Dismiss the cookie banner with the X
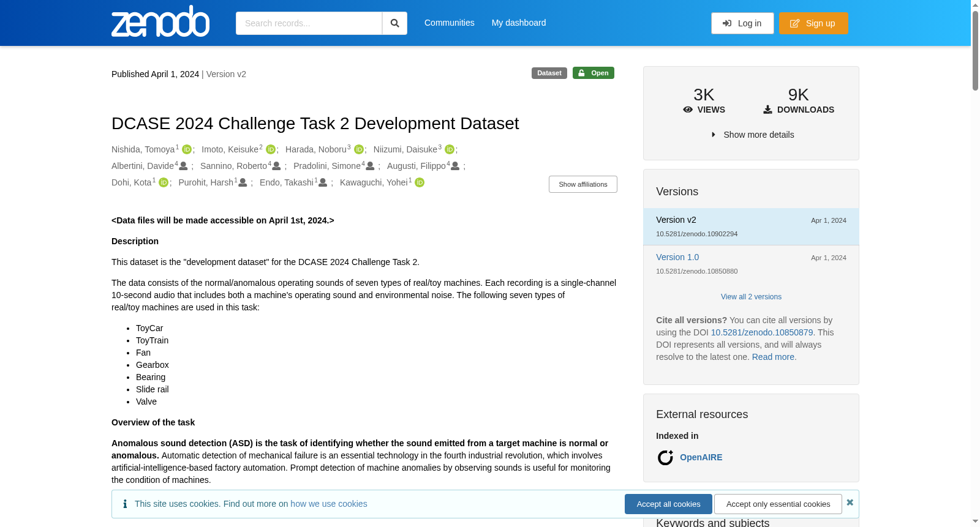This screenshot has width=980, height=527. tap(850, 503)
